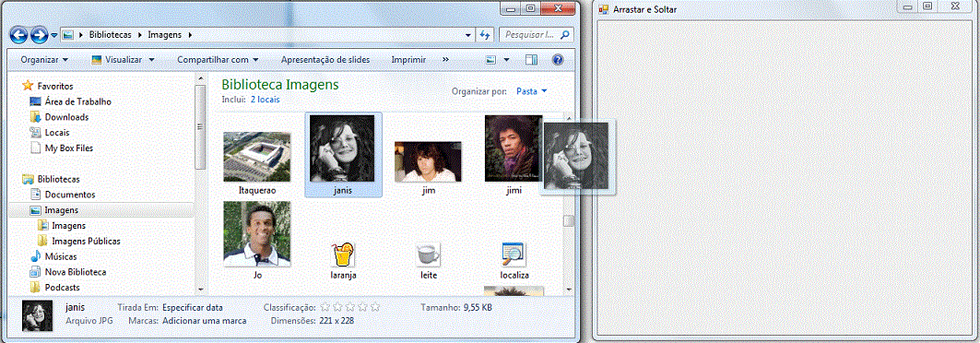Set rating with third Classificação star
Image resolution: width=980 pixels, height=343 pixels.
(x=350, y=307)
